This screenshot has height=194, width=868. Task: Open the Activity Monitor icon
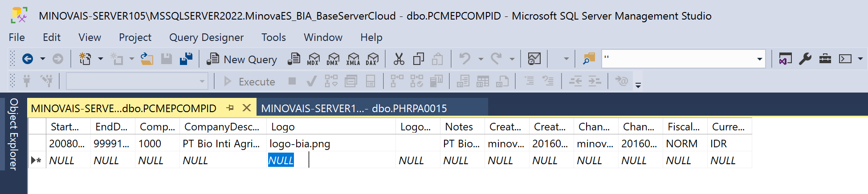pyautogui.click(x=534, y=59)
